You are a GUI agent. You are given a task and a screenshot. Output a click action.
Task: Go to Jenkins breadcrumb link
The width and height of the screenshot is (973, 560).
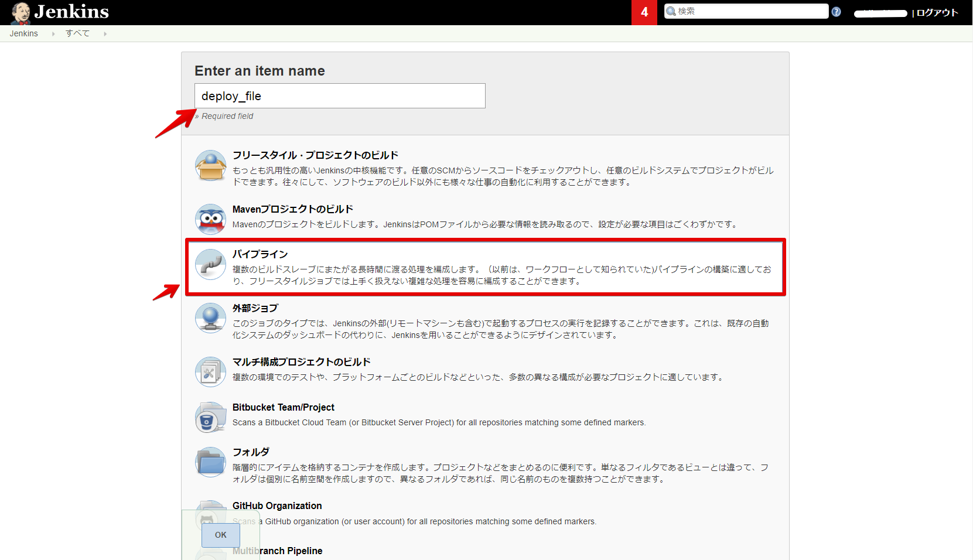(24, 33)
